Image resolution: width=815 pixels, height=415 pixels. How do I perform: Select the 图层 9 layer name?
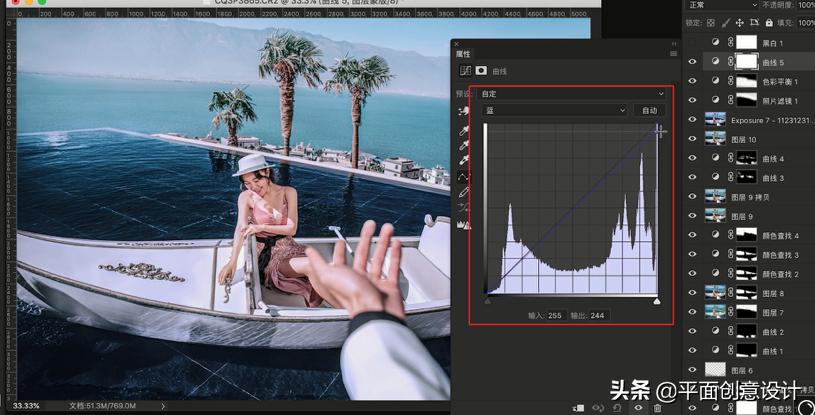(x=742, y=216)
